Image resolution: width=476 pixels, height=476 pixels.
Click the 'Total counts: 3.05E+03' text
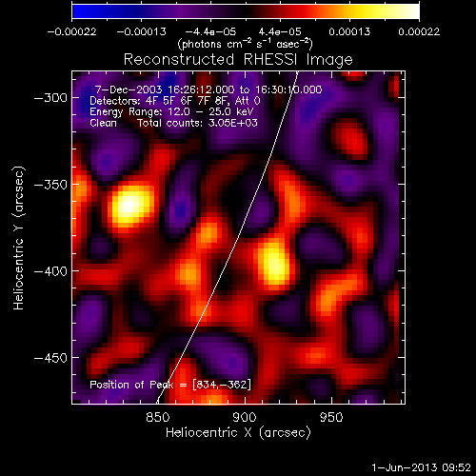point(197,123)
